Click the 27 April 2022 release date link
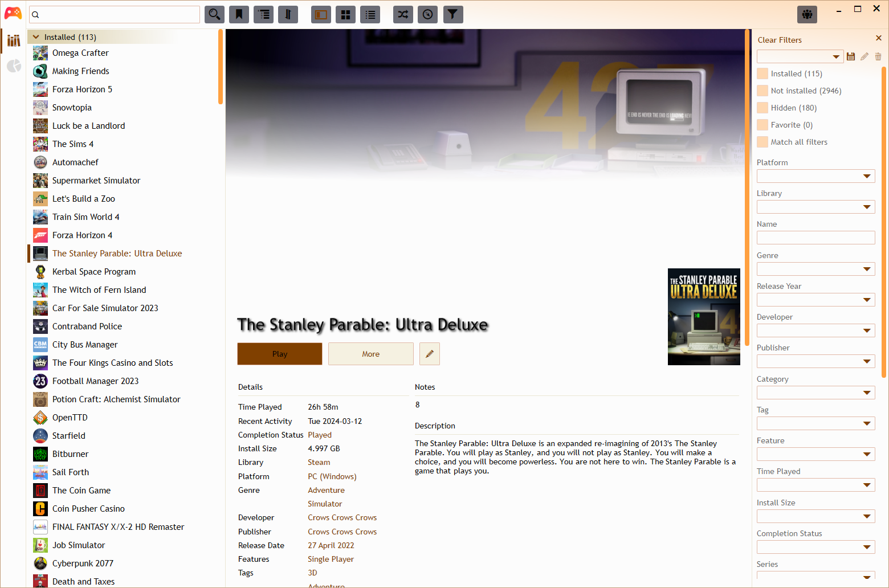Viewport: 889px width, 588px height. 331,545
